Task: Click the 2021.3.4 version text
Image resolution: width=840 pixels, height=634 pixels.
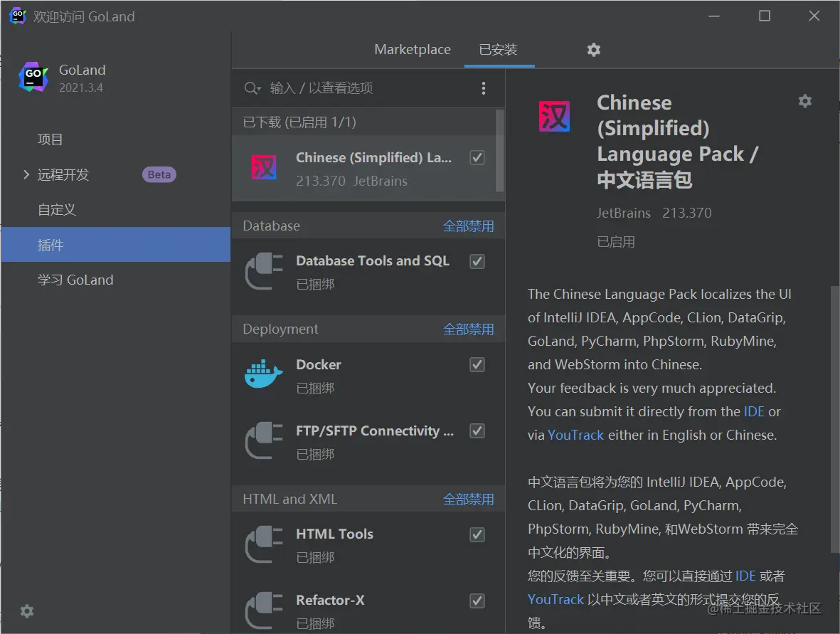Action: point(81,88)
